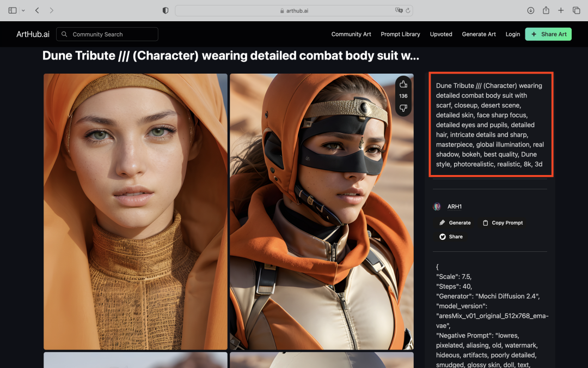Screen dimensions: 588x368
Task: Click the ARH1 user avatar
Action: (x=437, y=207)
